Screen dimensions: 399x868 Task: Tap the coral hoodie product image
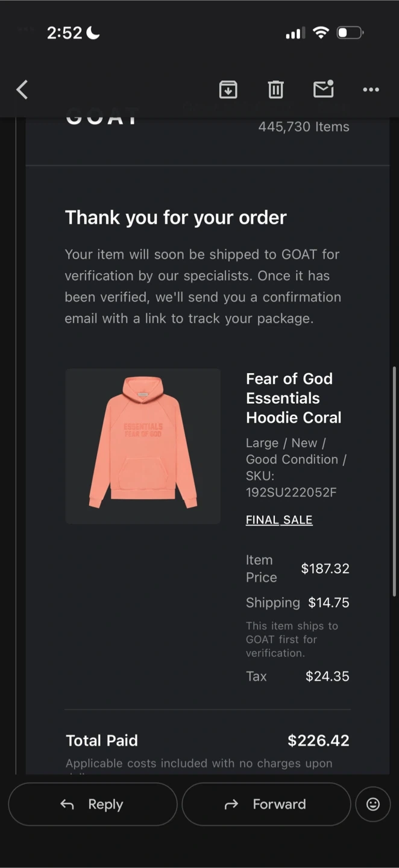tap(143, 446)
